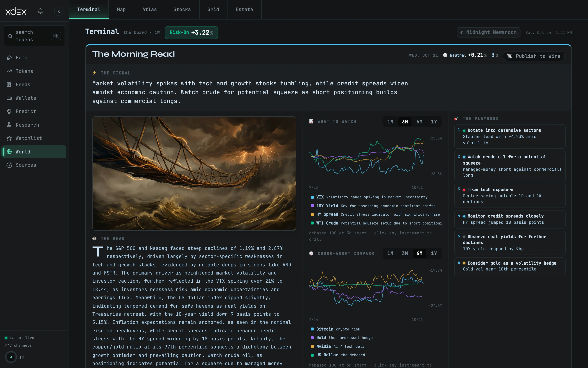Image resolution: width=588 pixels, height=368 pixels.
Task: Open playbook card Trim tech exposure
Action: click(510, 196)
